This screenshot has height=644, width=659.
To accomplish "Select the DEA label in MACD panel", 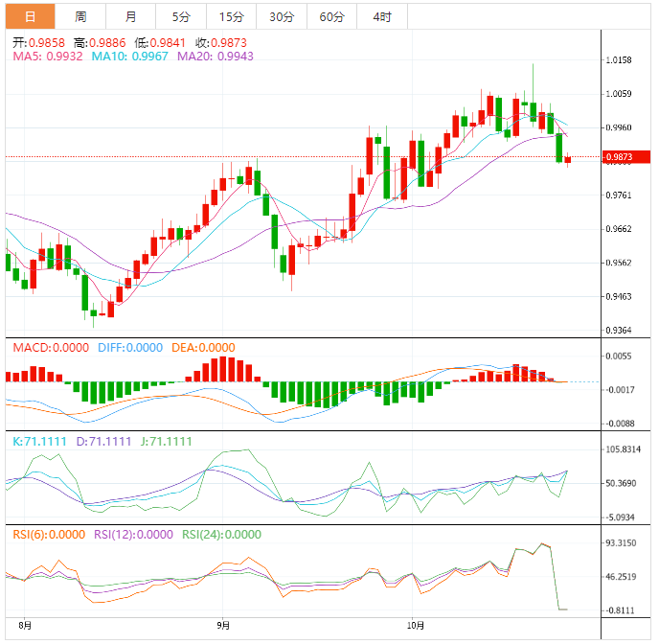I will [x=203, y=348].
